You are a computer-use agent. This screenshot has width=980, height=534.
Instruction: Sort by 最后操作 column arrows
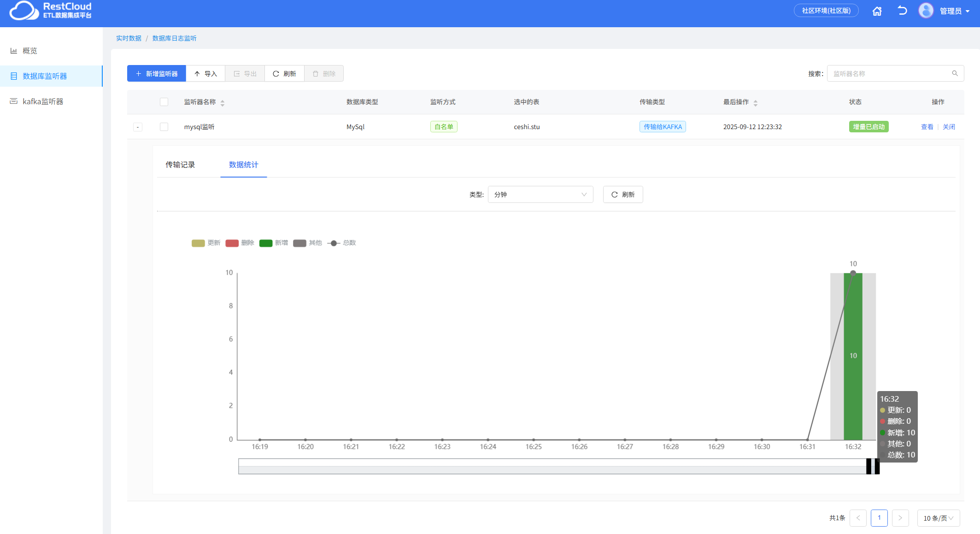[x=755, y=103]
